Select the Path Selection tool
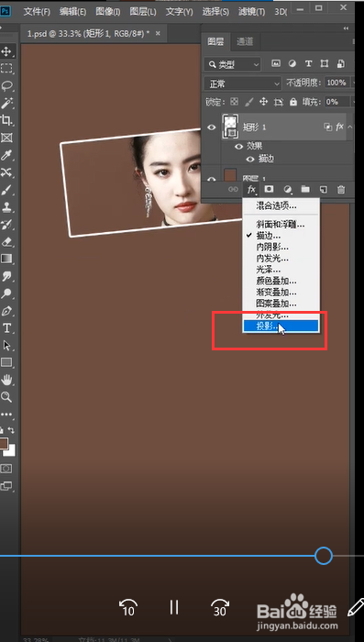Image resolution: width=364 pixels, height=642 pixels. pos(6,345)
